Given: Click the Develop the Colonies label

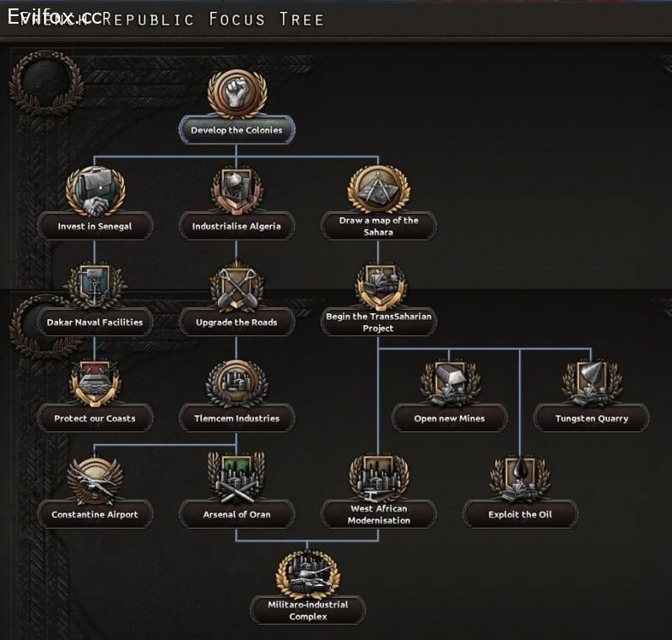Looking at the screenshot, I should (x=236, y=131).
